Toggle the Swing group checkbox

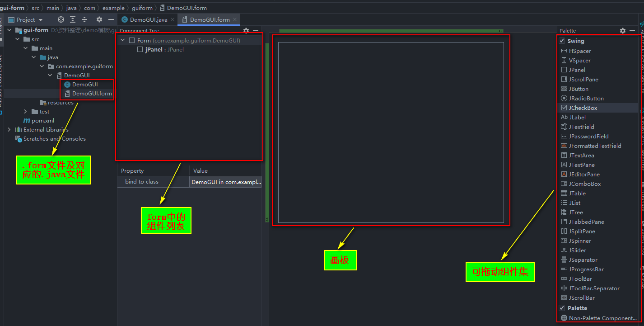pos(562,41)
